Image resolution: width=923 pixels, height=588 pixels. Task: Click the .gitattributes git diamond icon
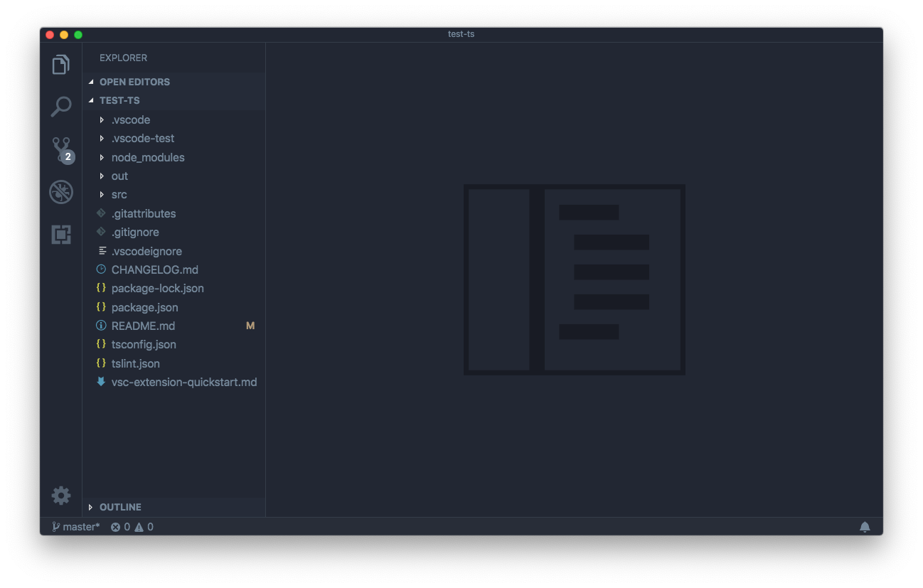pyautogui.click(x=101, y=213)
